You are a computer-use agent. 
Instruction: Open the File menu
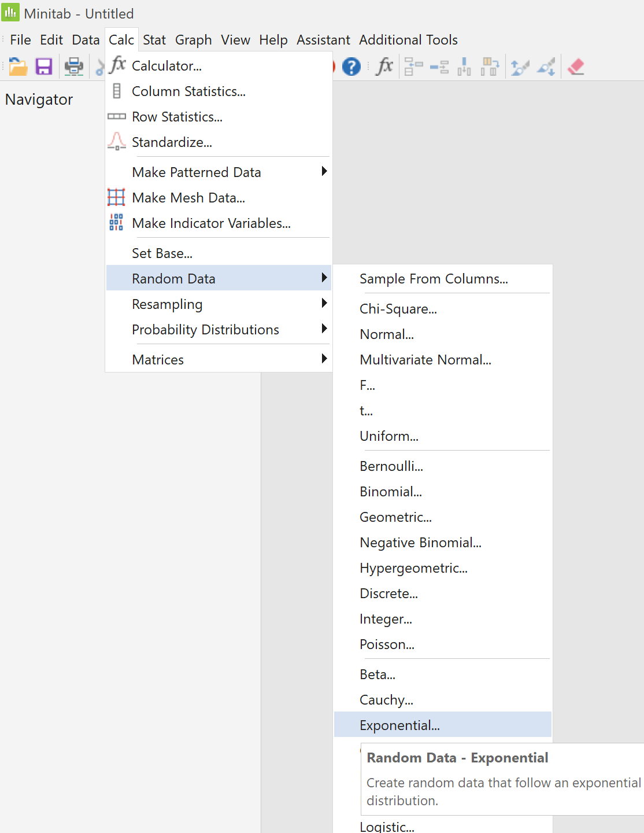pyautogui.click(x=21, y=40)
